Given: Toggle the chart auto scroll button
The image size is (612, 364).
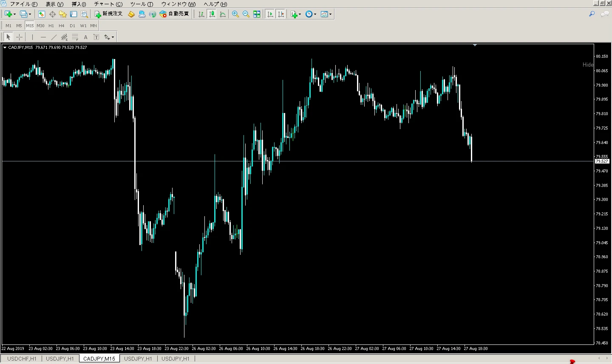Looking at the screenshot, I should 270,14.
